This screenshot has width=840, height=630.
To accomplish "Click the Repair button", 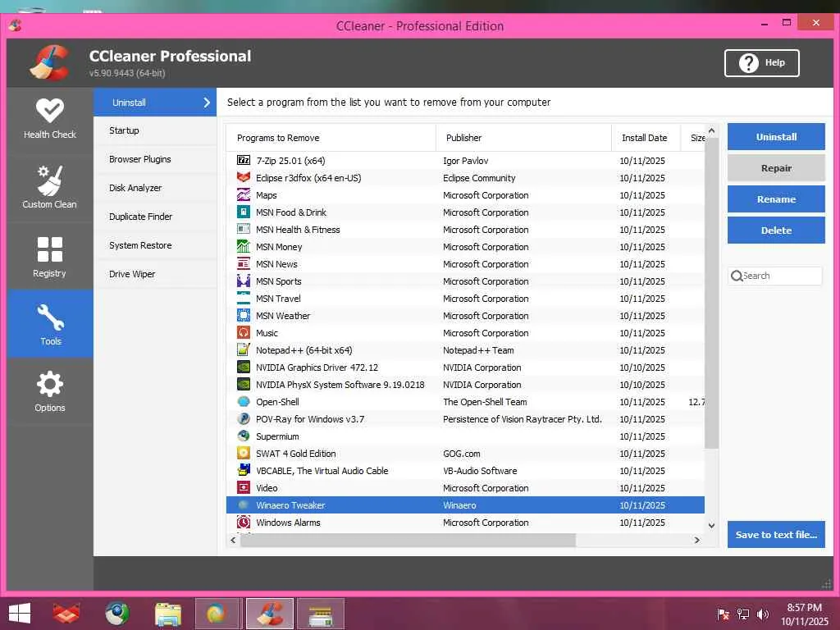I will (776, 167).
